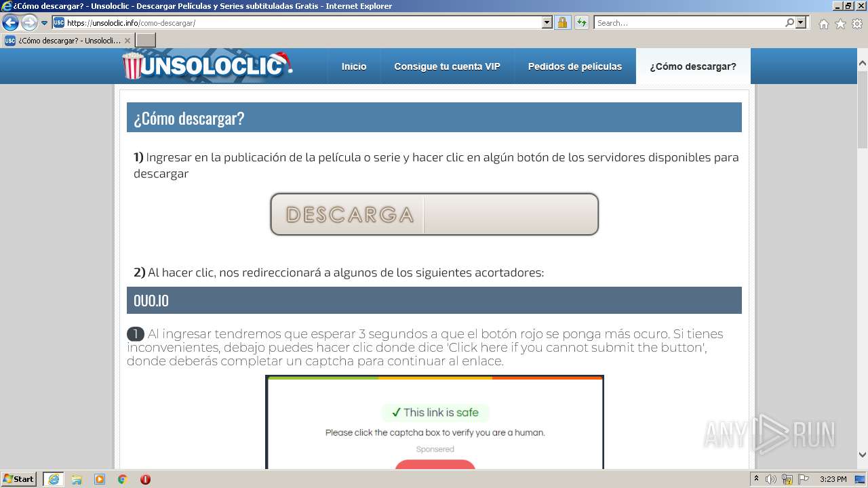The width and height of the screenshot is (868, 488).
Task: Open Favorites star icon
Action: coord(840,24)
